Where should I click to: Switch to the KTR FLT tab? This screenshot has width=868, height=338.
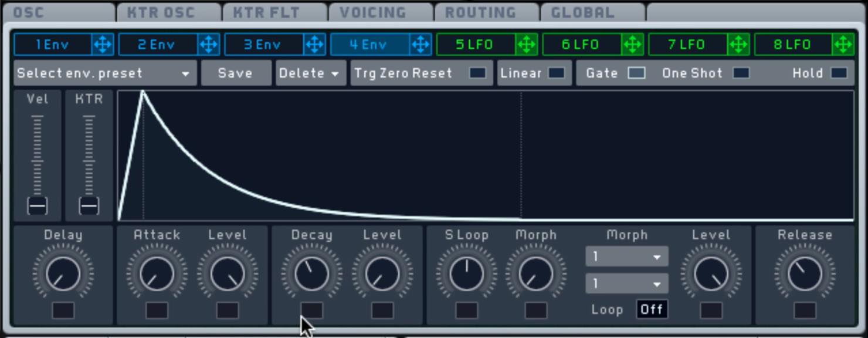click(x=275, y=12)
